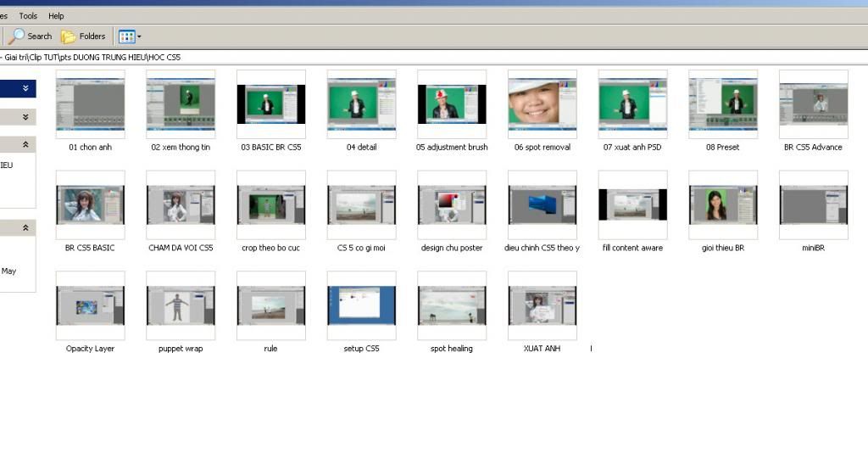Open the Tools menu
868x470 pixels.
(x=28, y=16)
